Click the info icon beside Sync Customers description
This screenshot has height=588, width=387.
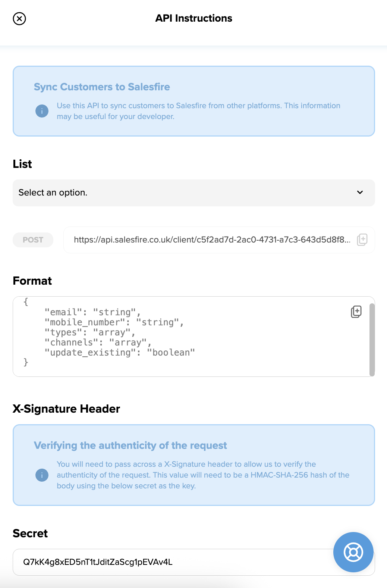coord(42,111)
